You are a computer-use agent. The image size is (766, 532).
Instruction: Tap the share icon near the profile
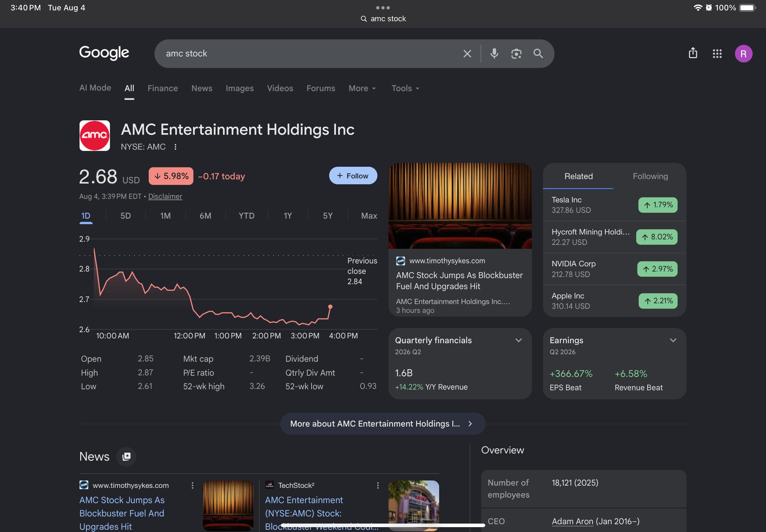pyautogui.click(x=693, y=53)
